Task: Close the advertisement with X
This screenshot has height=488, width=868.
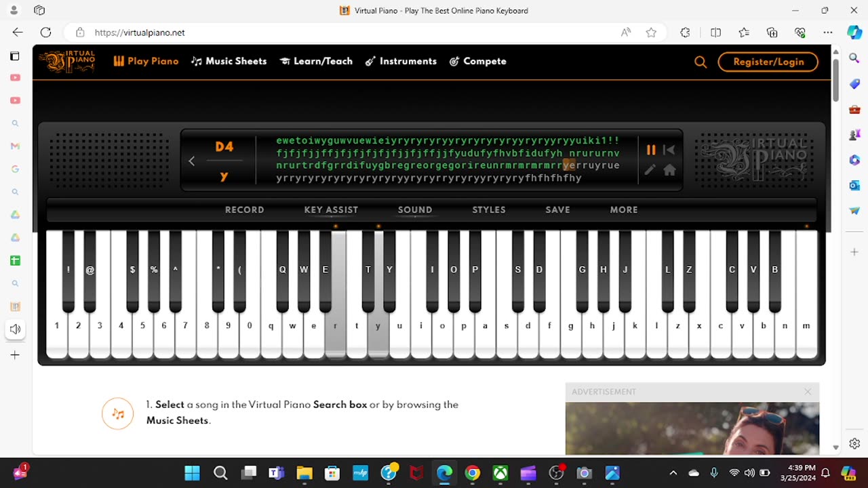Action: pyautogui.click(x=808, y=392)
